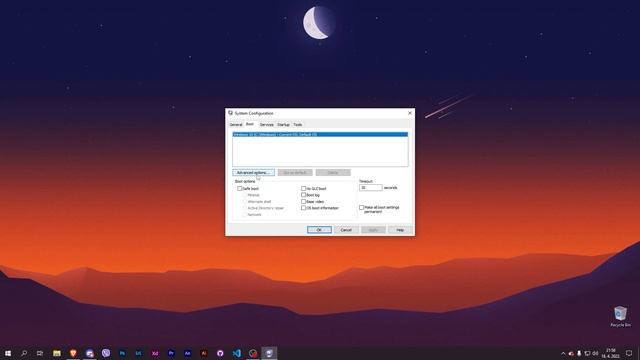
Task: Click the microphone tray icon
Action: tap(579, 353)
